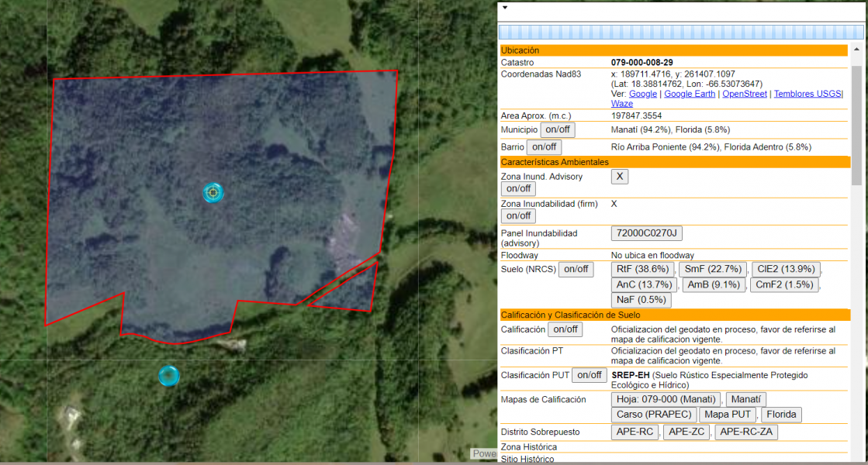The image size is (868, 465).
Task: Click the X in Zona Inund. Advisory
Action: coord(619,176)
